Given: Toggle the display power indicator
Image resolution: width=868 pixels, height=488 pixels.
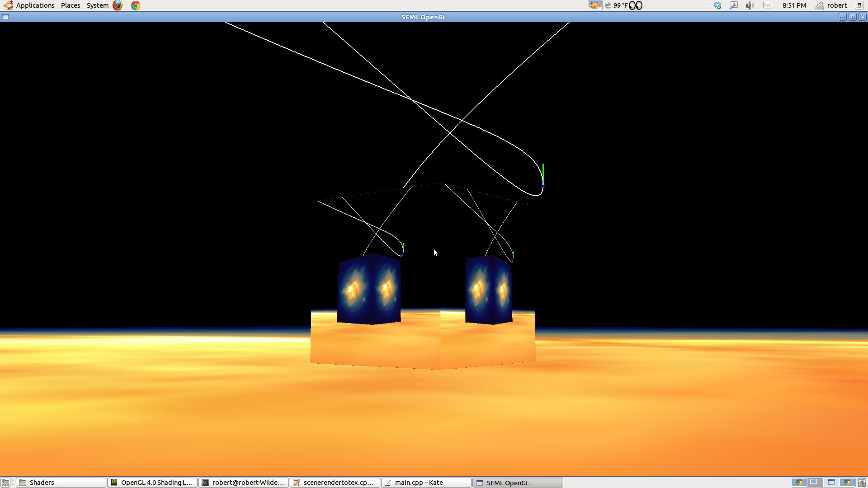Looking at the screenshot, I should pos(860,5).
